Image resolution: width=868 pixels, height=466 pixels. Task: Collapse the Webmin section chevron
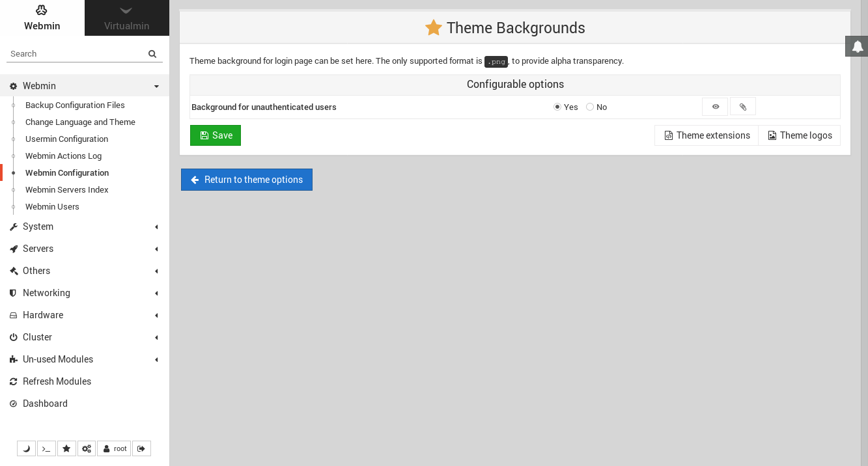coord(156,85)
